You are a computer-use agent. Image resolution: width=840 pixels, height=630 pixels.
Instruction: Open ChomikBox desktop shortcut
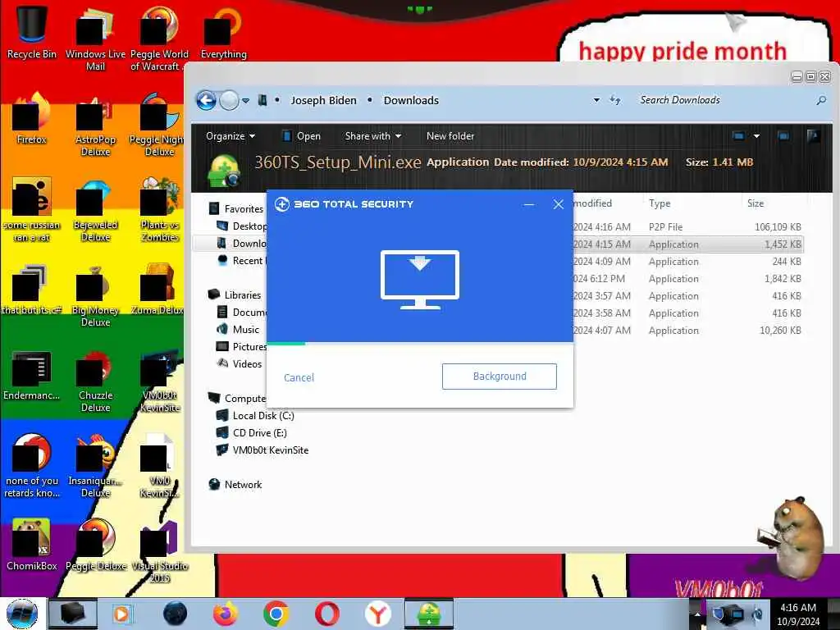tap(32, 546)
